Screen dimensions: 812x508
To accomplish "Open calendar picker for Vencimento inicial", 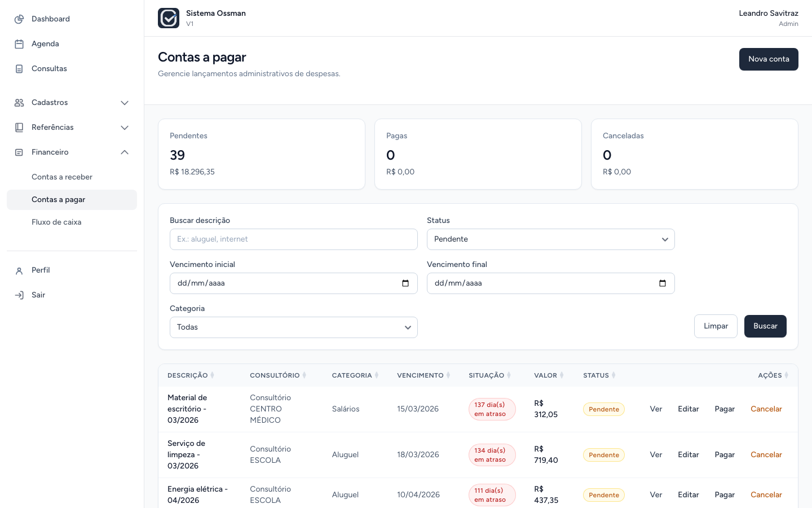I will 405,283.
